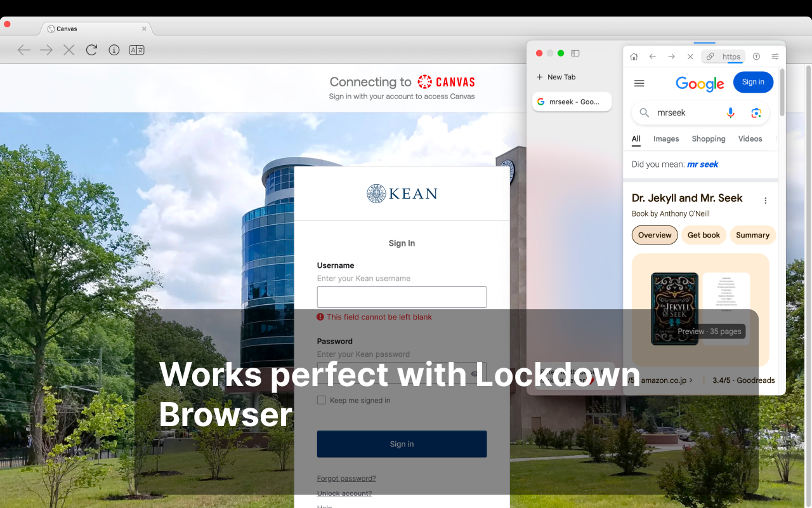Click the Kean Username input field
The height and width of the screenshot is (508, 812).
pyautogui.click(x=402, y=297)
